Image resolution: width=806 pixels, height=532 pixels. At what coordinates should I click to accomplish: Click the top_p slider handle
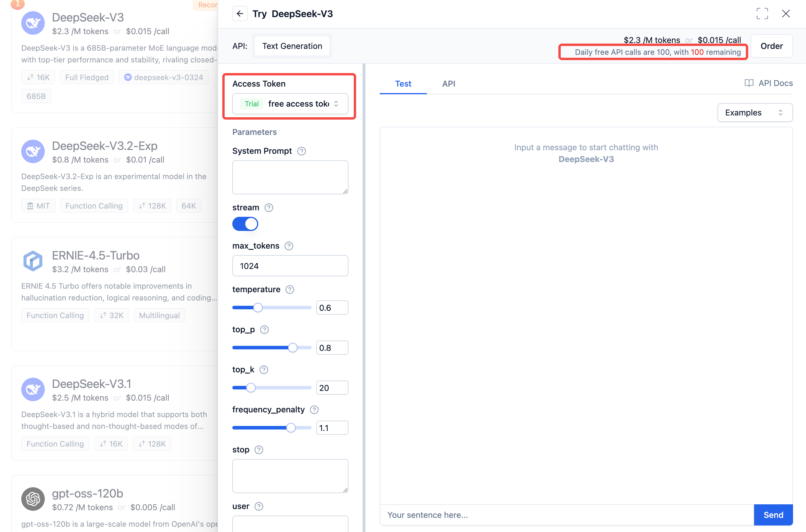tap(292, 348)
